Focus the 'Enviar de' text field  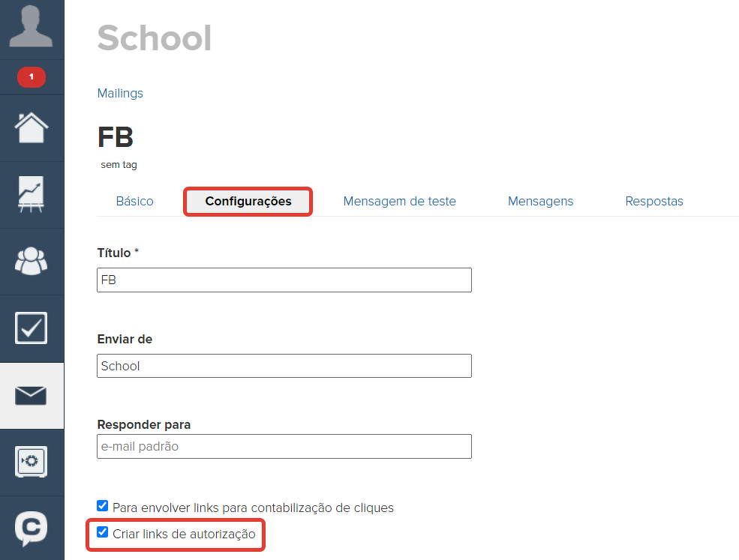pos(284,366)
